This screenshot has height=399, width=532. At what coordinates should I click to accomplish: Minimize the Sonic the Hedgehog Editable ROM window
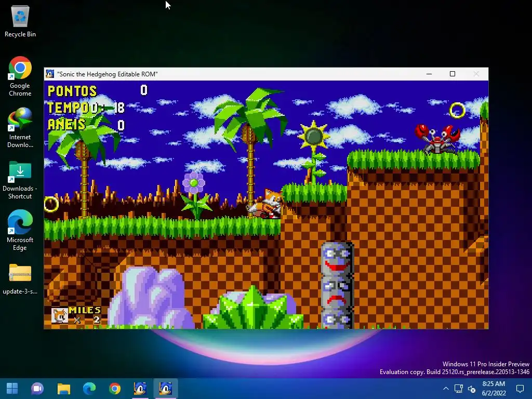coord(429,74)
